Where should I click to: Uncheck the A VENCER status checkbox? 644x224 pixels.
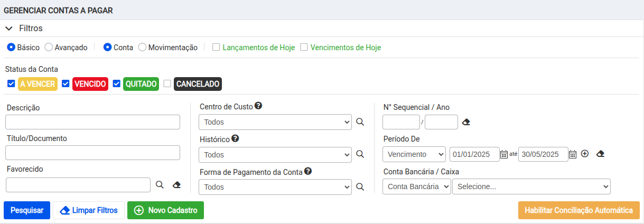point(11,83)
